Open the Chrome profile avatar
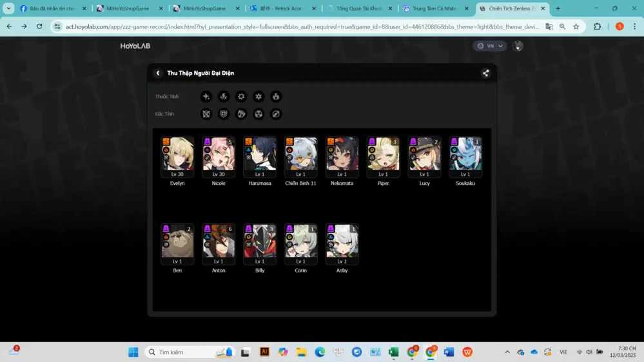 coord(620,26)
